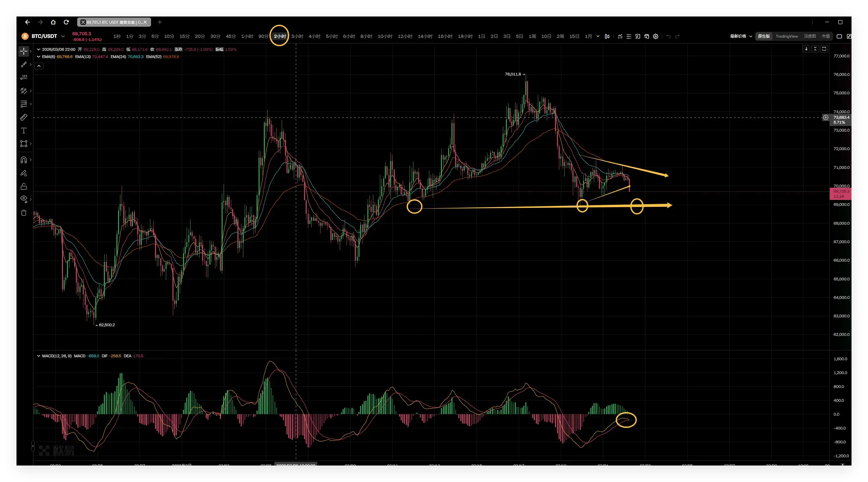Select the text annotation tool
The width and height of the screenshot is (868, 482).
pos(24,130)
